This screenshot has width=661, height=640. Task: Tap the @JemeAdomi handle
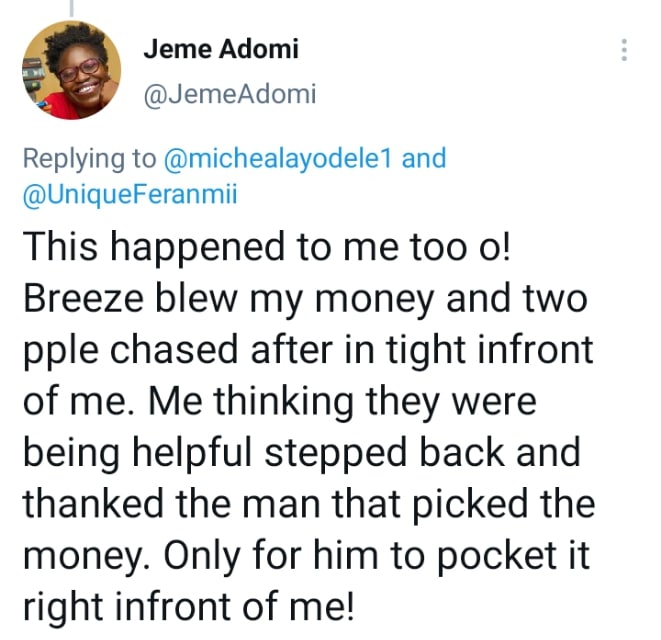(x=229, y=96)
